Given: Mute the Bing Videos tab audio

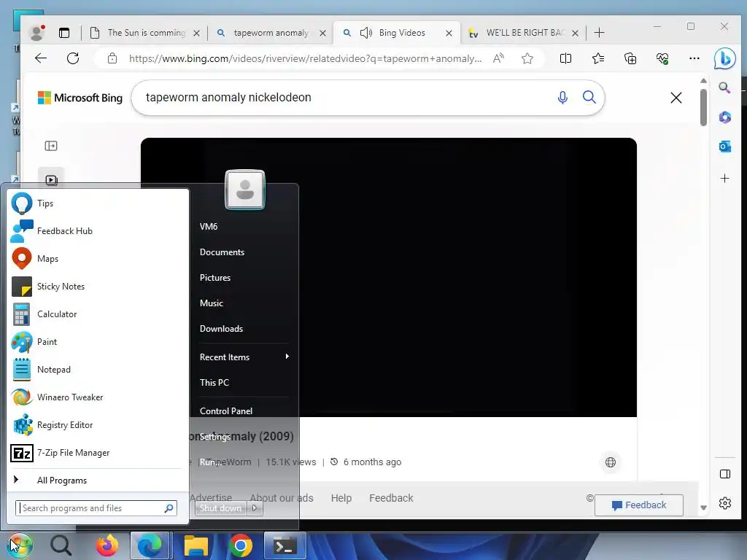Looking at the screenshot, I should pos(366,33).
